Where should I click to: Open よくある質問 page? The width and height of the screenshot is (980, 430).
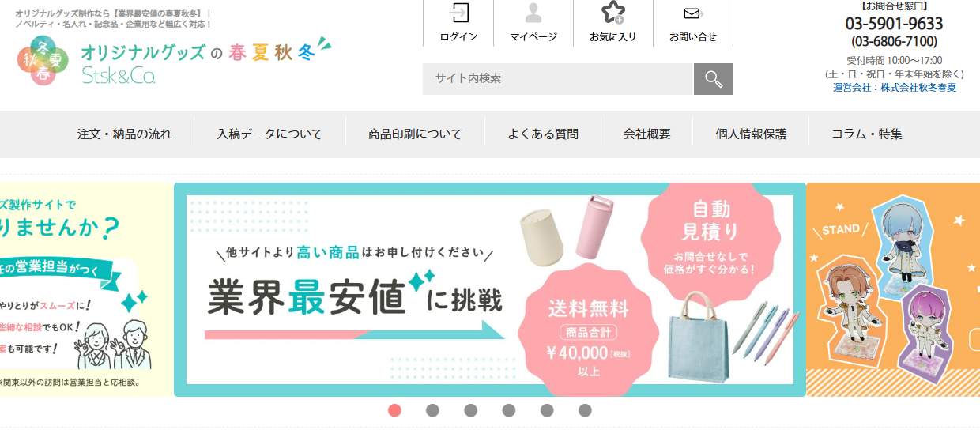pyautogui.click(x=543, y=134)
